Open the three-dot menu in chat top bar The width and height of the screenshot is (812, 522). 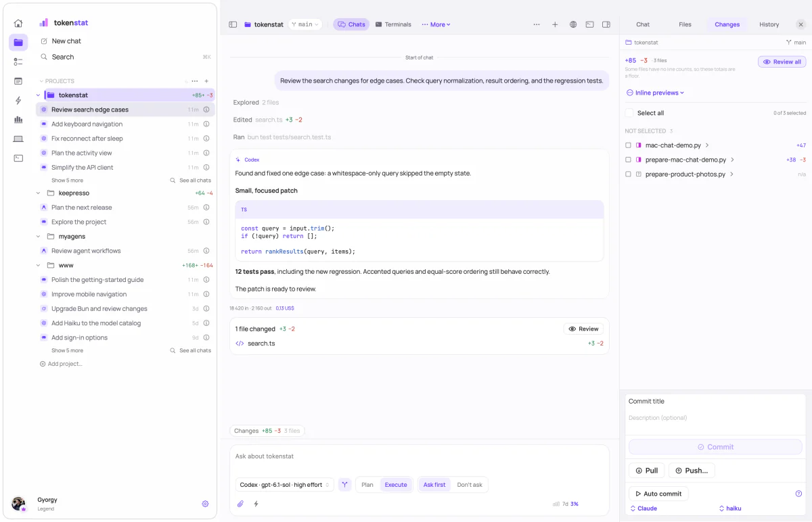537,24
